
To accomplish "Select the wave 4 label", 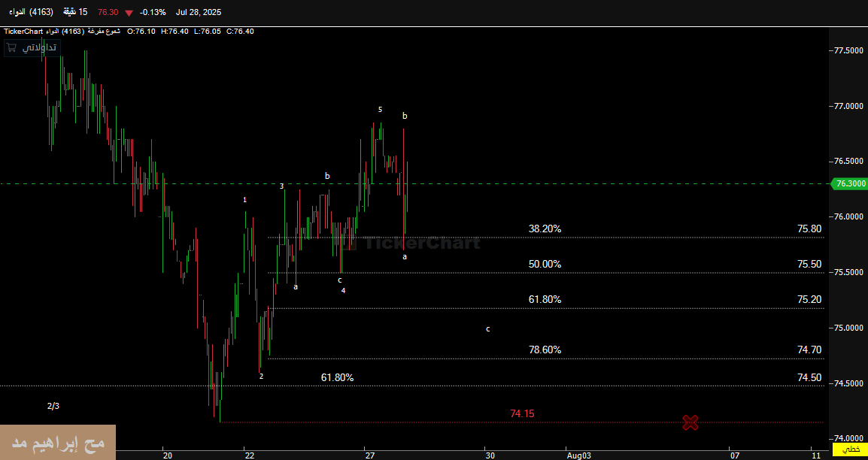I will tap(343, 291).
